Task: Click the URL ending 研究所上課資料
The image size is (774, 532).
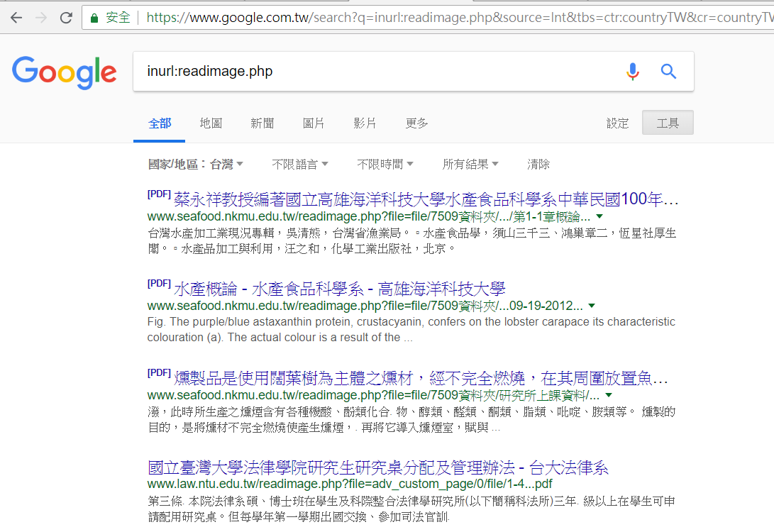Action: pyautogui.click(x=373, y=395)
